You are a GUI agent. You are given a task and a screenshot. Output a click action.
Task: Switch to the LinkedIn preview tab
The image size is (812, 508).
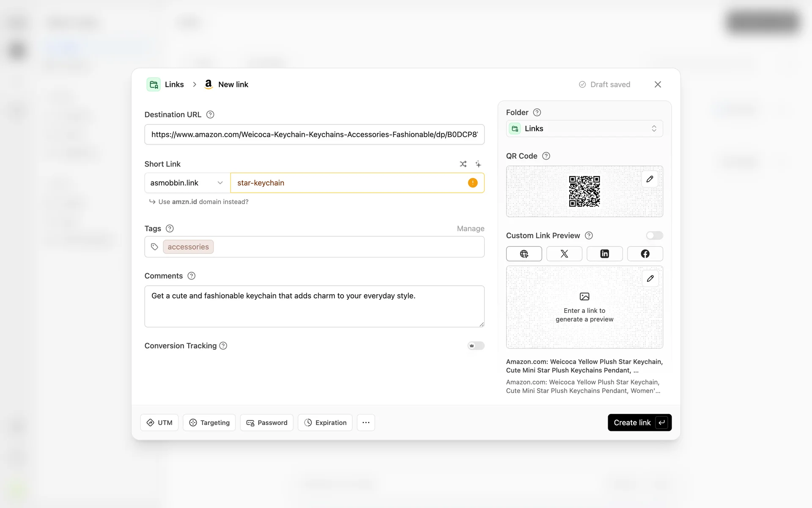pyautogui.click(x=604, y=254)
